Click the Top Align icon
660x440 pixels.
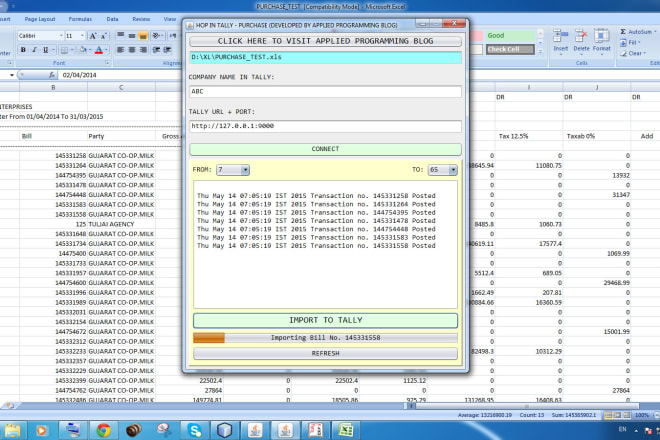[x=120, y=36]
